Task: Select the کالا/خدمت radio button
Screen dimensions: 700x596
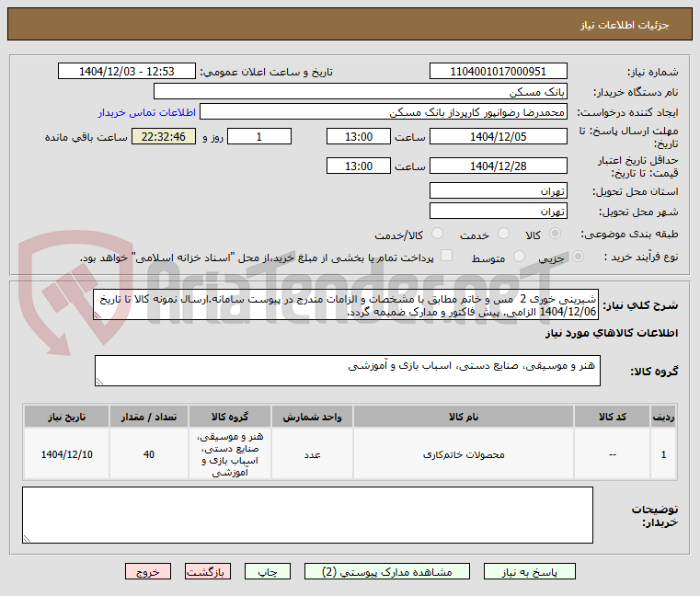Action: pyautogui.click(x=438, y=234)
